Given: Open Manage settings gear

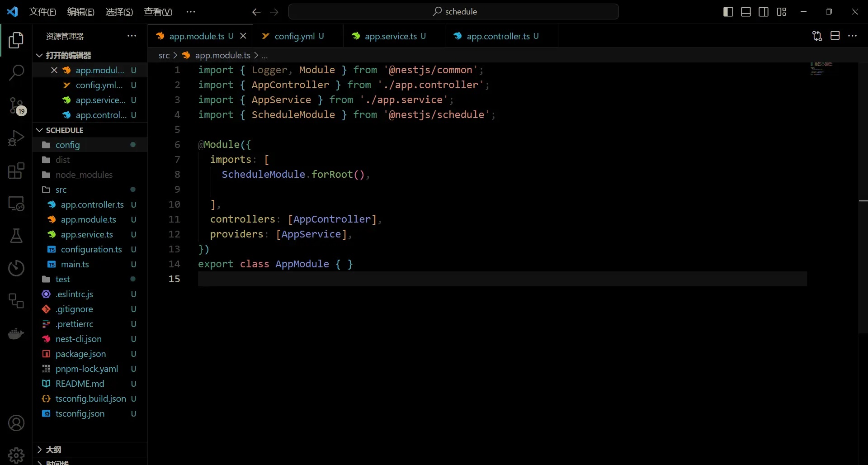Looking at the screenshot, I should coord(16,455).
